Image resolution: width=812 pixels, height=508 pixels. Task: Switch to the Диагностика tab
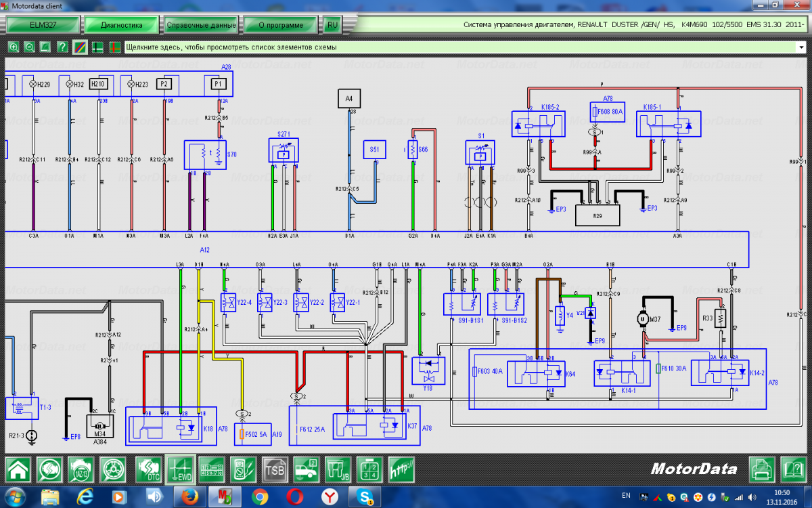coord(121,25)
